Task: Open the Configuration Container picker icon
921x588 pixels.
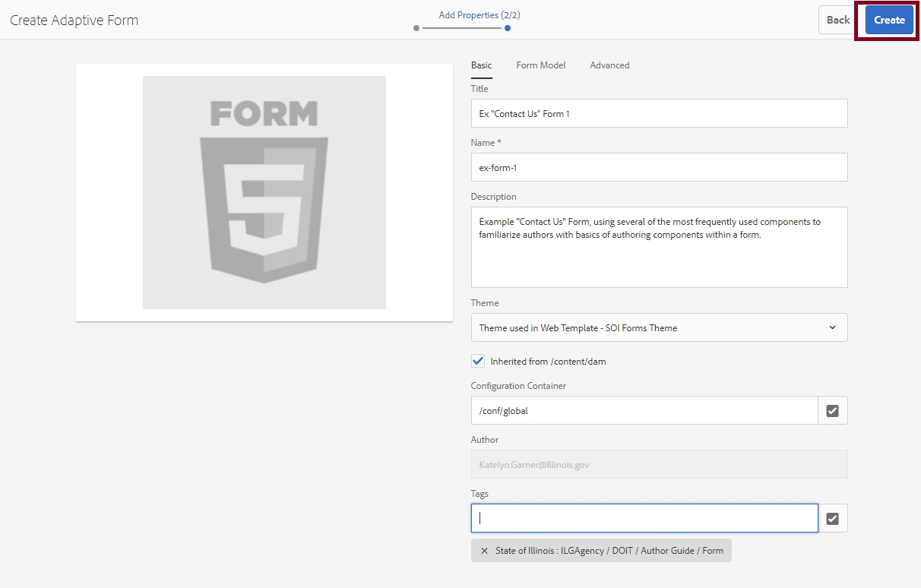Action: (833, 410)
